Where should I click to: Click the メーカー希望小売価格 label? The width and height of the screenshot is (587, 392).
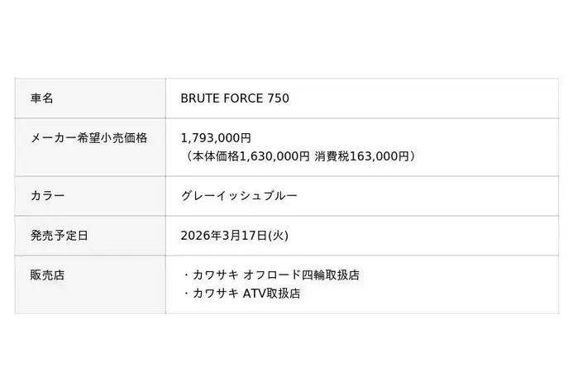click(88, 138)
